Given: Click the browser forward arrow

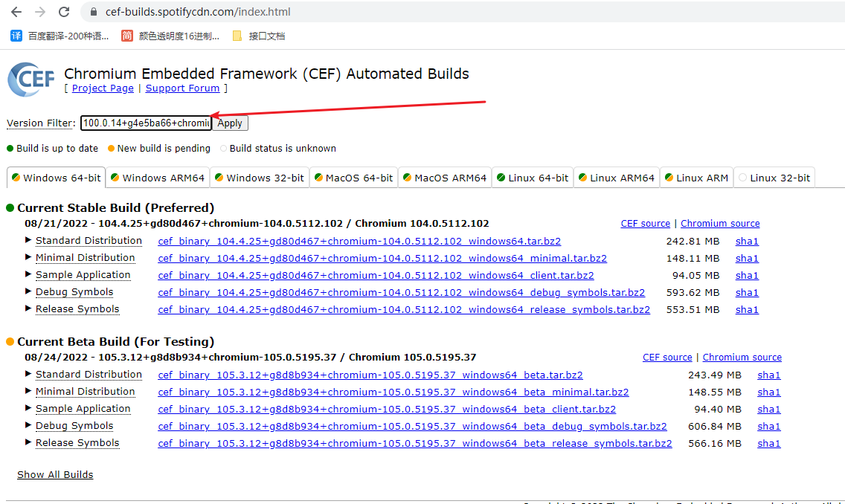Looking at the screenshot, I should click(40, 12).
